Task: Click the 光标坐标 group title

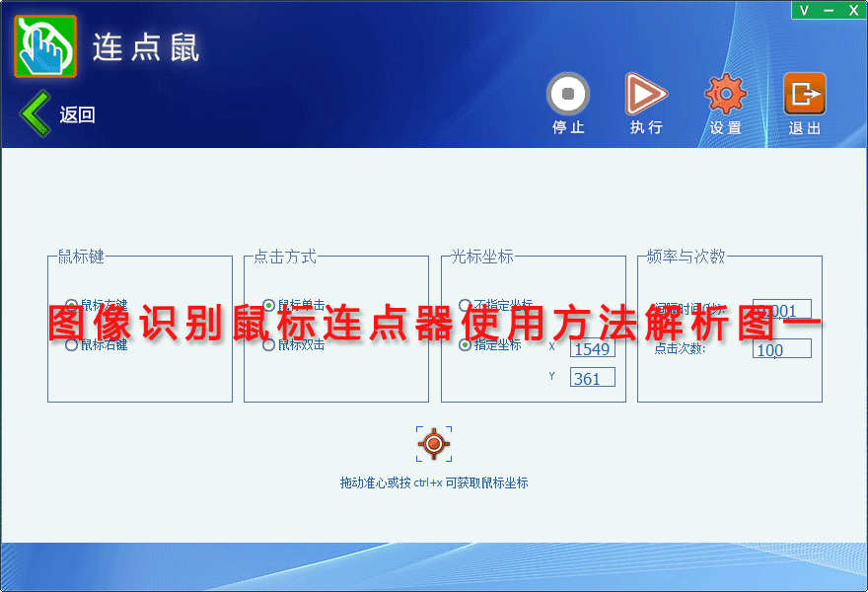Action: (482, 257)
